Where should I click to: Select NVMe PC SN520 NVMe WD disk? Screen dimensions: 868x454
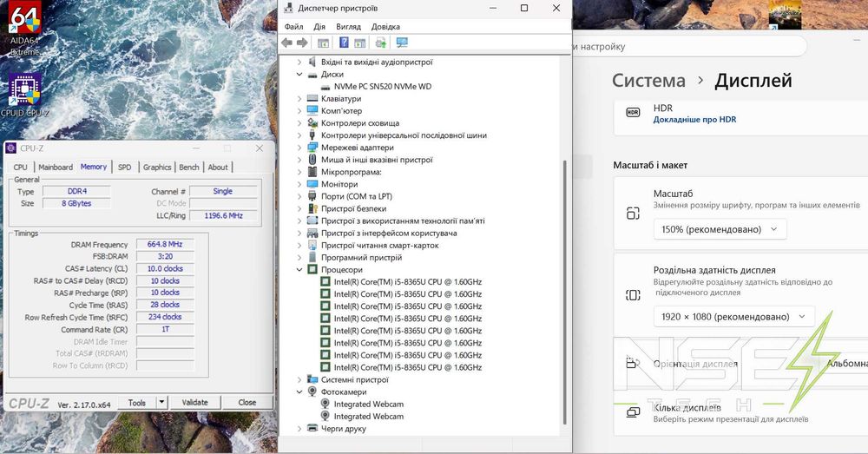pyautogui.click(x=383, y=86)
